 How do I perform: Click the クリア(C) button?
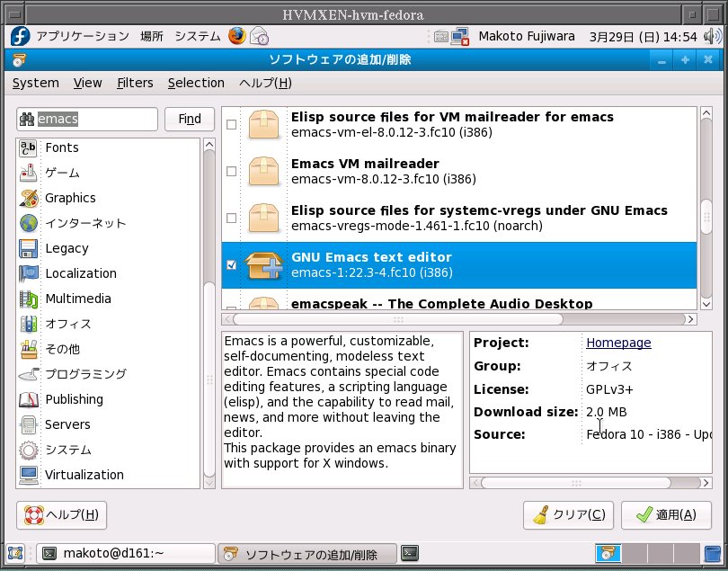coord(568,514)
